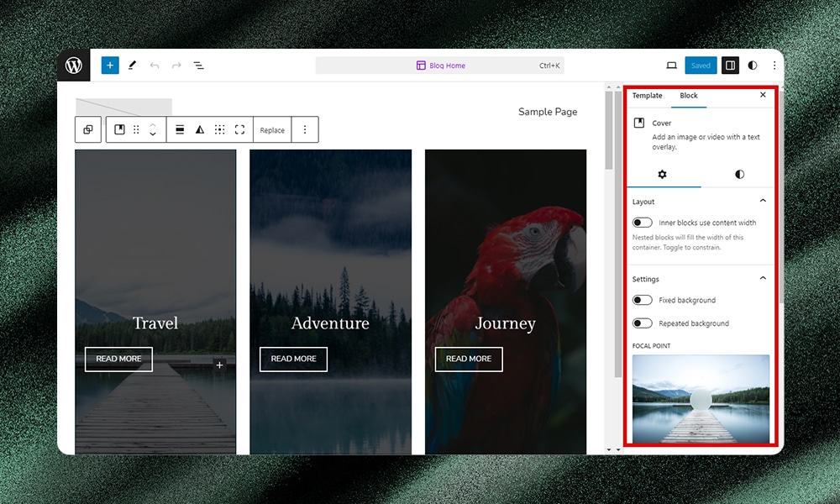This screenshot has width=840, height=504.
Task: Enable Inner blocks use content width
Action: (x=643, y=222)
